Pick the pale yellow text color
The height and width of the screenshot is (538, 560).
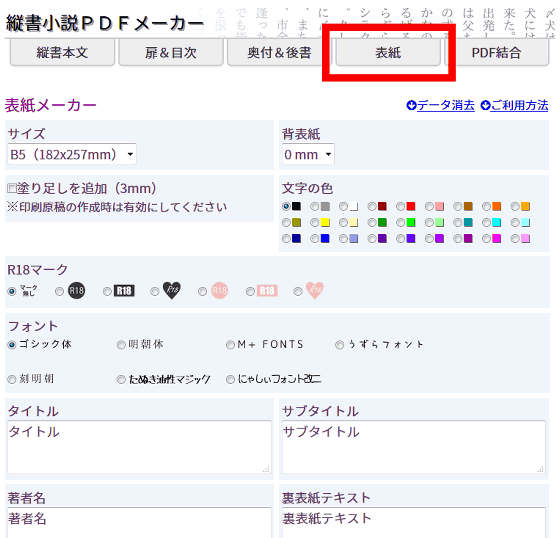tap(343, 223)
